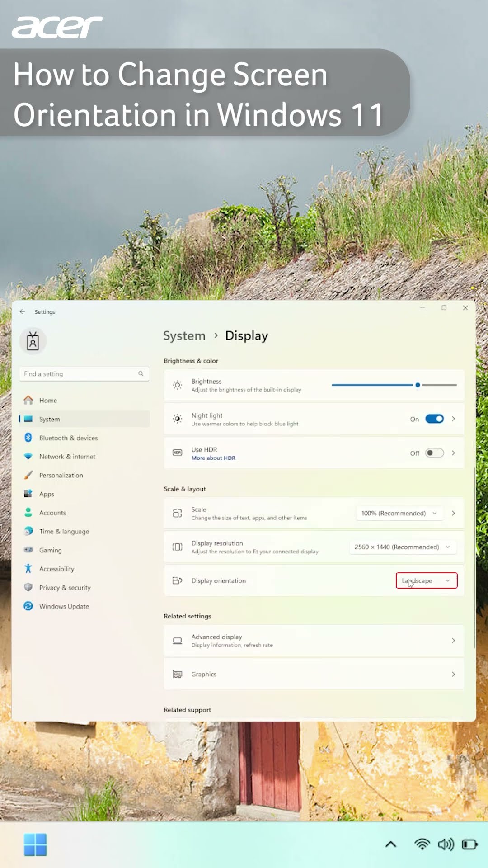Open the Accounts section in sidebar
The height and width of the screenshot is (868, 488).
(84, 513)
